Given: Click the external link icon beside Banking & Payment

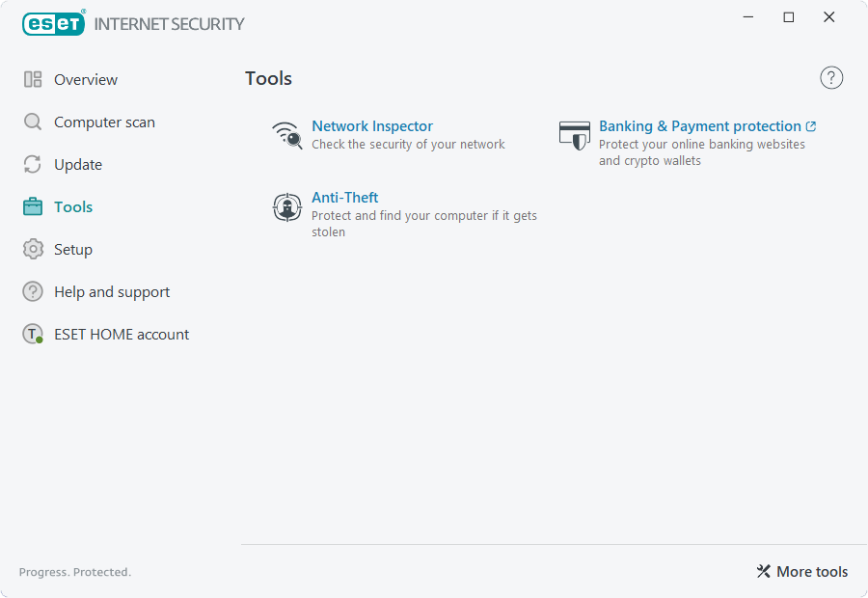Looking at the screenshot, I should (811, 126).
